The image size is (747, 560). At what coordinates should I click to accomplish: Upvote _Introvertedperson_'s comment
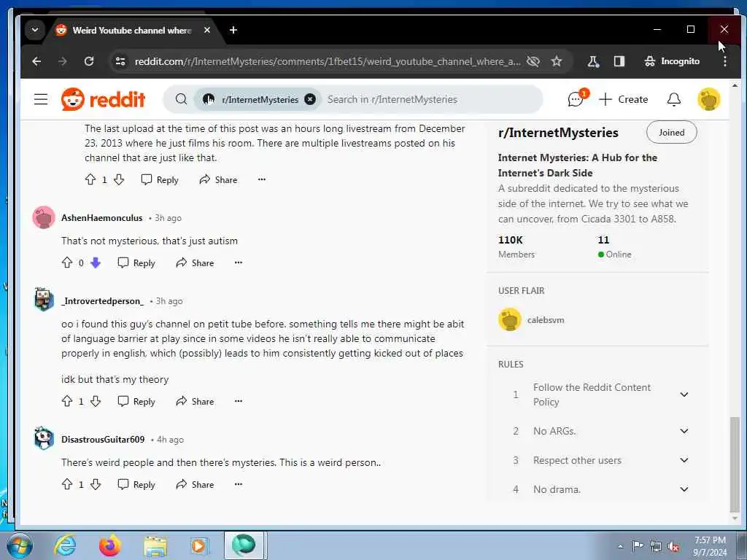[x=67, y=401]
